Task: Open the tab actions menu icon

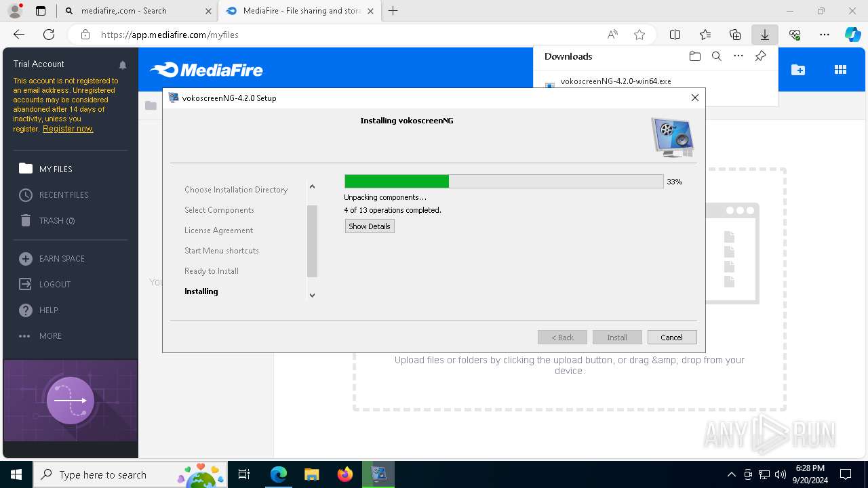Action: [41, 11]
